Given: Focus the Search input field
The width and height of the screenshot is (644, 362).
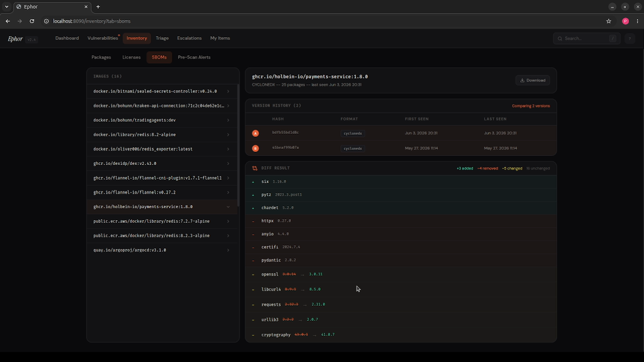Looking at the screenshot, I should tap(587, 39).
